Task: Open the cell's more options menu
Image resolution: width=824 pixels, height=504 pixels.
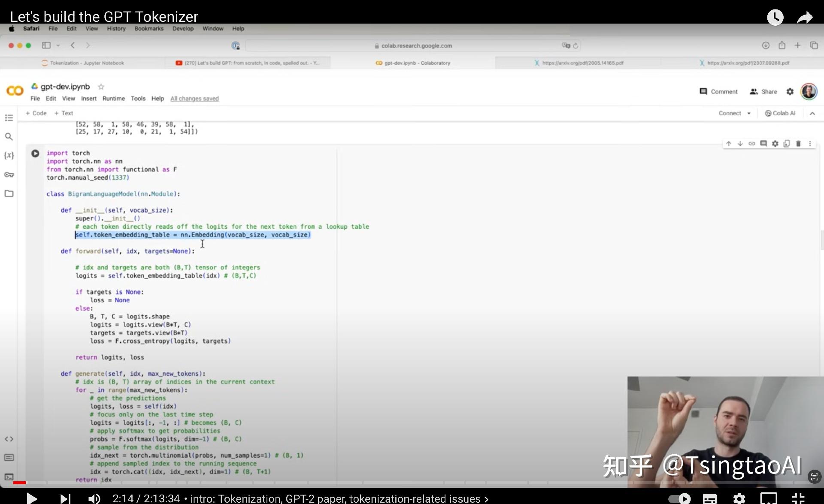Action: (810, 144)
